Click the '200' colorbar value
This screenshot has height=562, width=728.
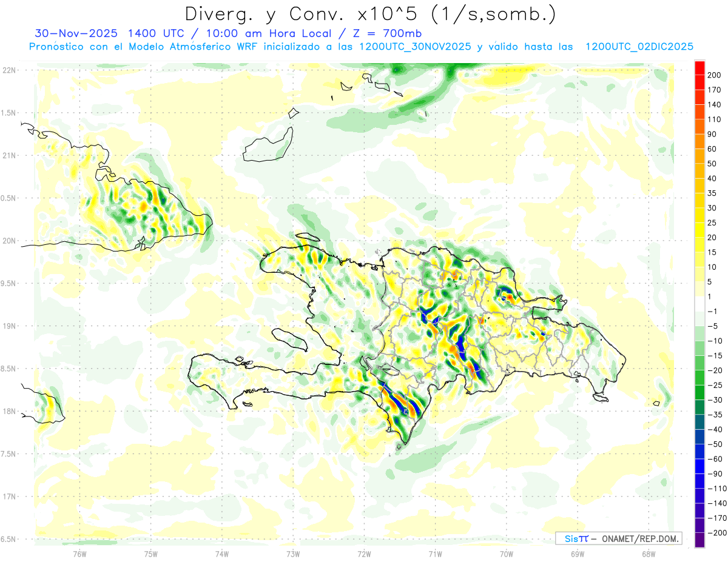point(714,75)
